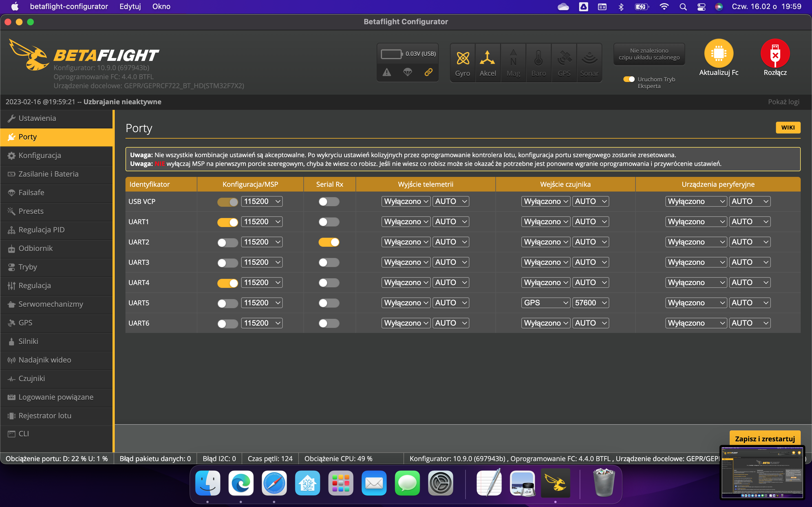The width and height of the screenshot is (812, 507).
Task: Click Pokaż logi to show logs
Action: tap(784, 102)
